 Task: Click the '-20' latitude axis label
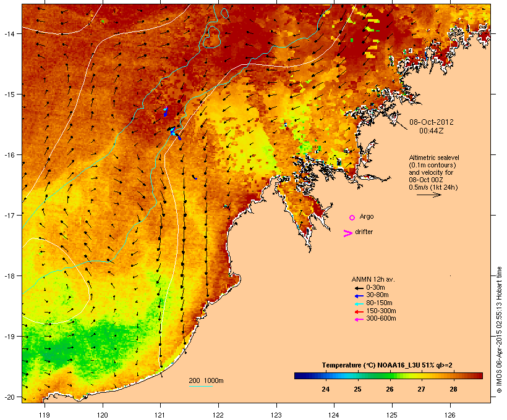tap(9, 397)
